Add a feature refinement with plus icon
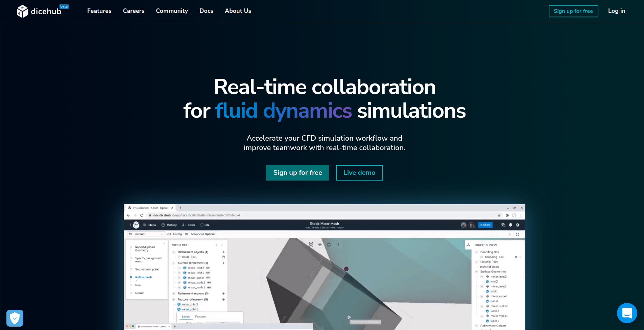 pyautogui.click(x=223, y=300)
